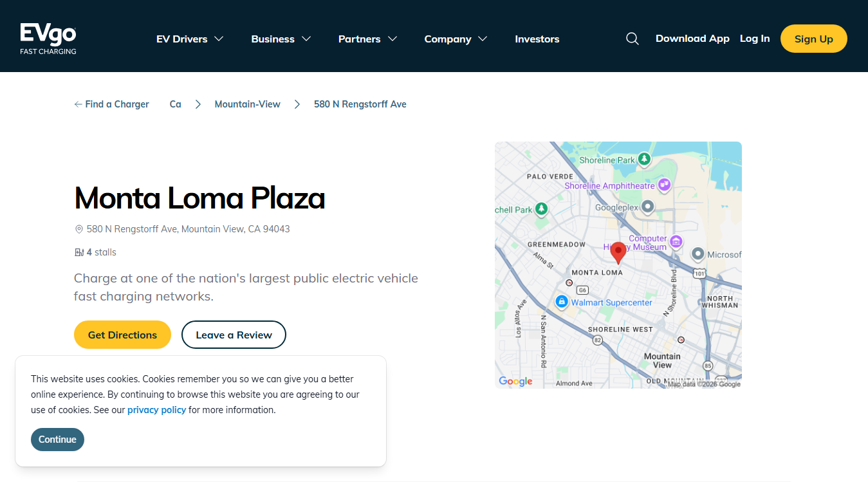The height and width of the screenshot is (482, 868).
Task: Click the MONTA LOMA neighborhood label on map
Action: [597, 272]
